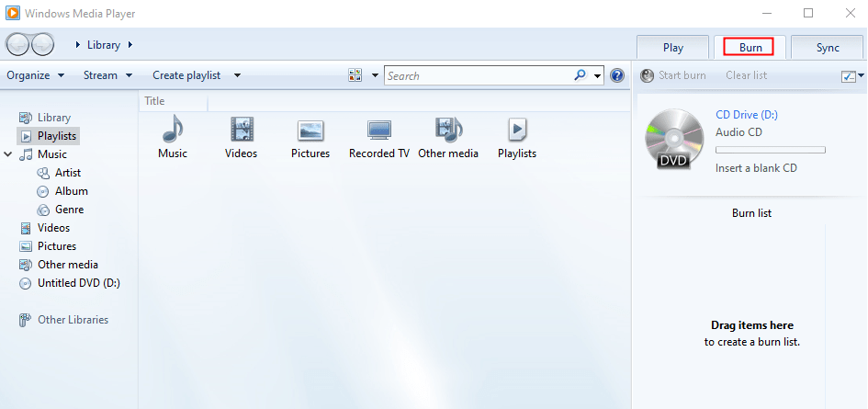Open the Music category icon
This screenshot has width=868, height=409.
172,131
